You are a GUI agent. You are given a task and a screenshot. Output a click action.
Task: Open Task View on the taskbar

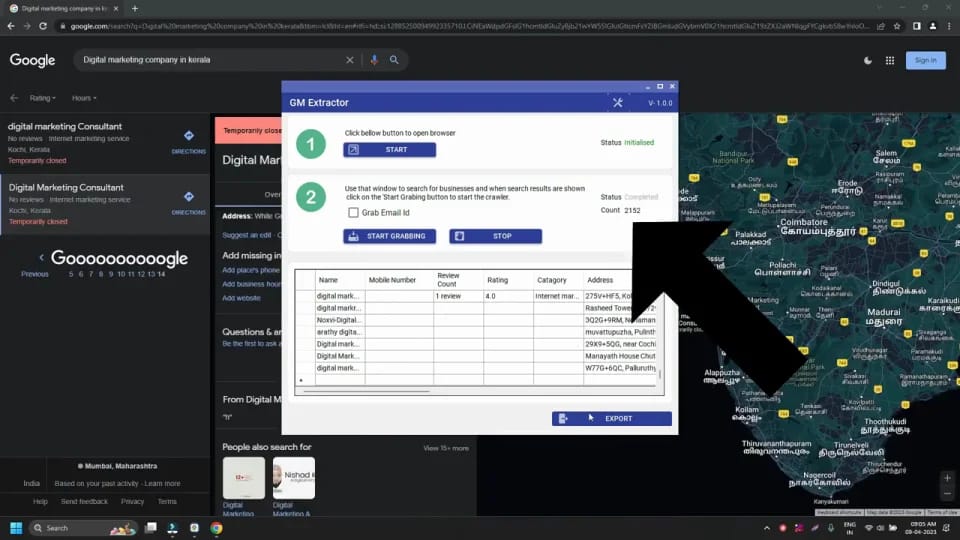(x=151, y=528)
